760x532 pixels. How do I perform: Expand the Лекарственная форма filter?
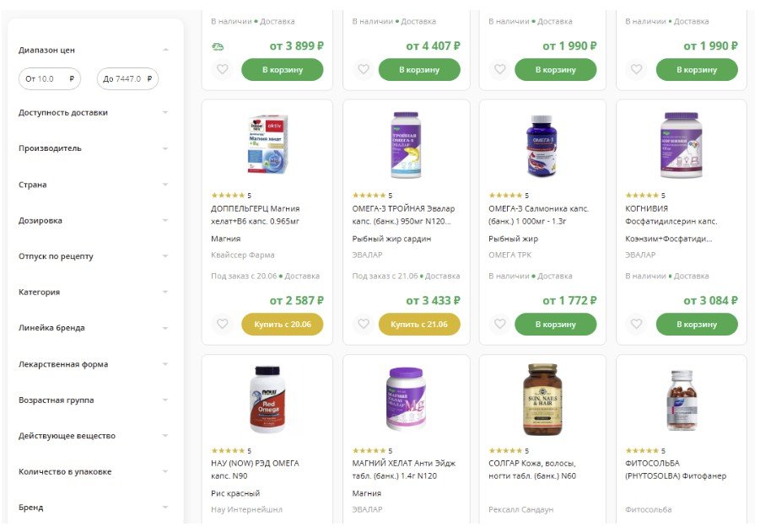pos(165,364)
